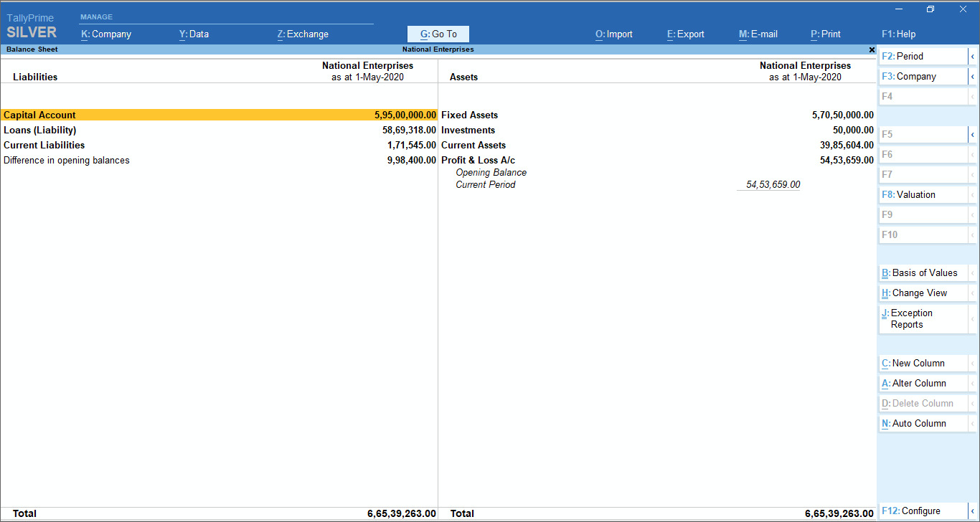Expand arrow beside H: Change View

(973, 293)
